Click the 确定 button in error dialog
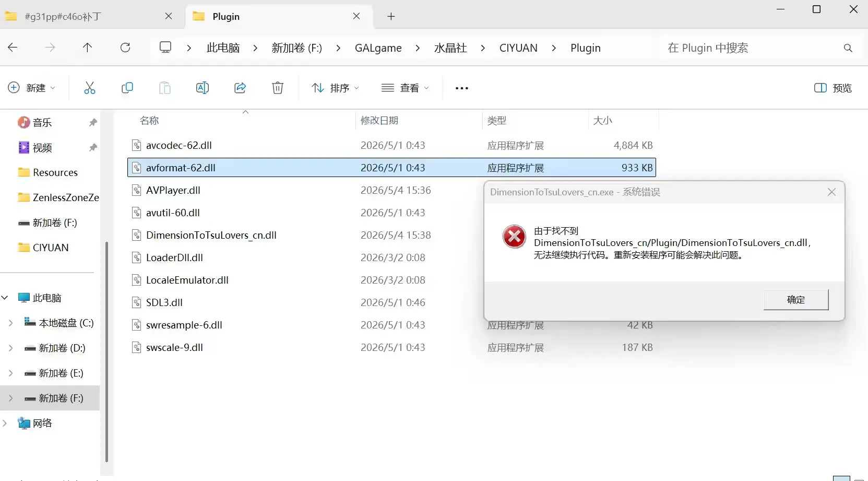The width and height of the screenshot is (868, 481). coord(796,300)
